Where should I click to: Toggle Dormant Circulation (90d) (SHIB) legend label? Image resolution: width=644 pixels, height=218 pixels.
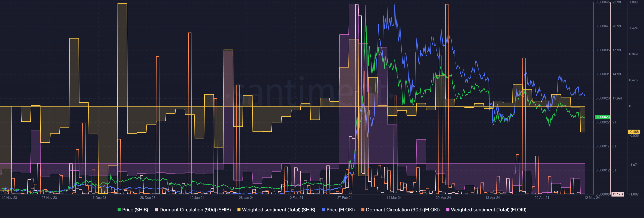point(195,210)
